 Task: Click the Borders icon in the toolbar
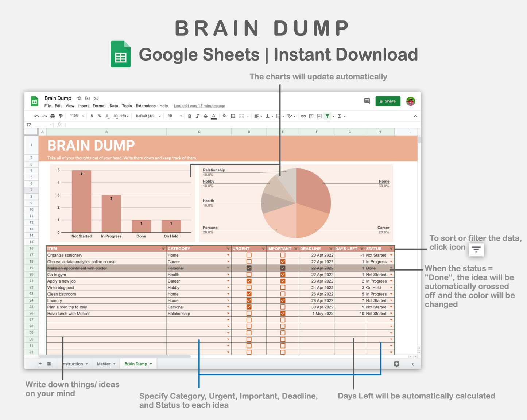point(233,116)
